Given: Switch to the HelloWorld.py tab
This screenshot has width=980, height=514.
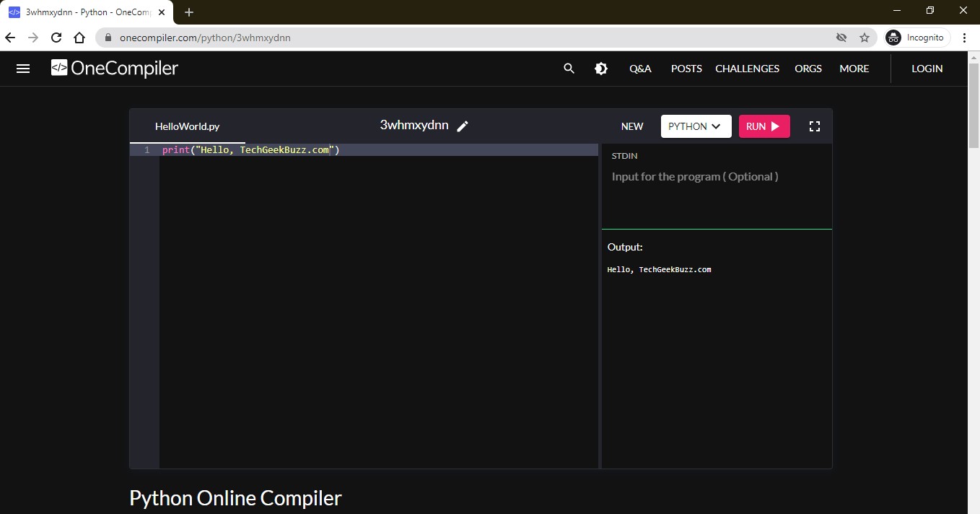Looking at the screenshot, I should point(187,126).
